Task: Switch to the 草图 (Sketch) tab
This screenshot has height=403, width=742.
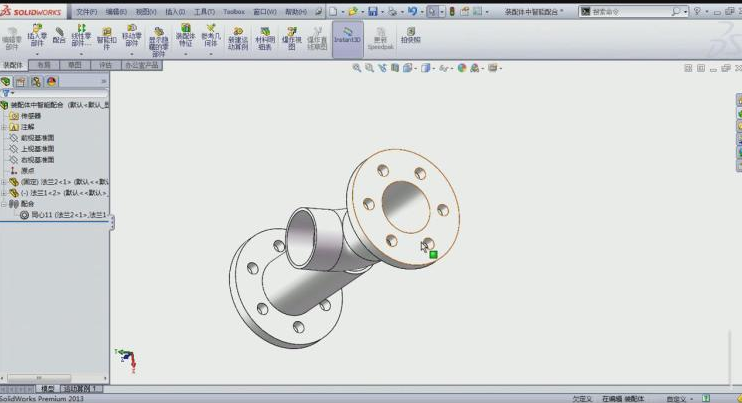Action: pyautogui.click(x=75, y=65)
